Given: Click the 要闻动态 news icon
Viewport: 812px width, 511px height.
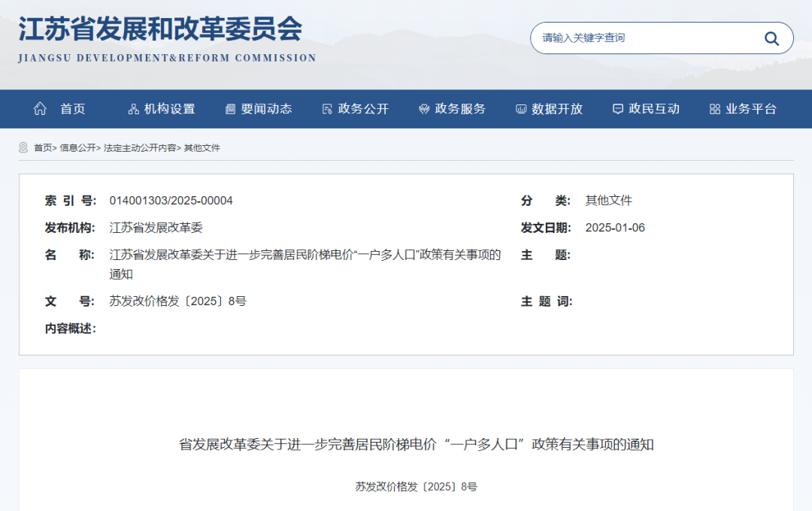Looking at the screenshot, I should (230, 109).
